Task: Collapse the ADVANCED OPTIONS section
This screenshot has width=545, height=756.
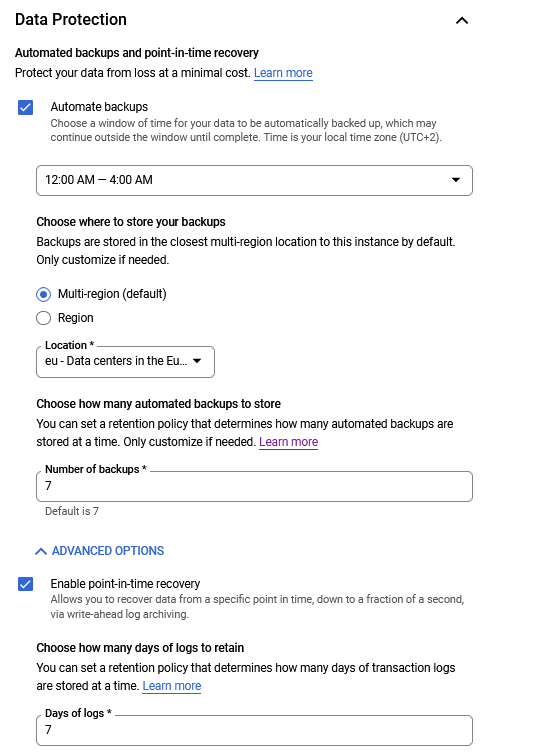Action: coord(99,551)
